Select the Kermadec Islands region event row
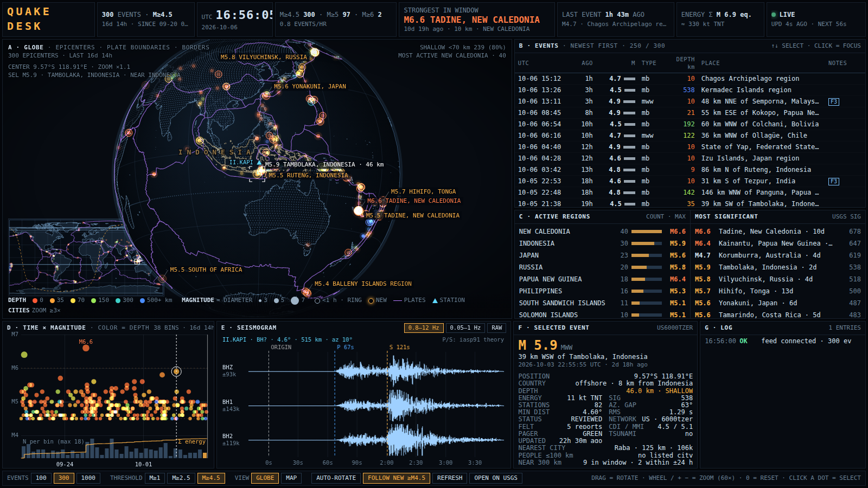Screen dimensions: 868x488 (690, 90)
